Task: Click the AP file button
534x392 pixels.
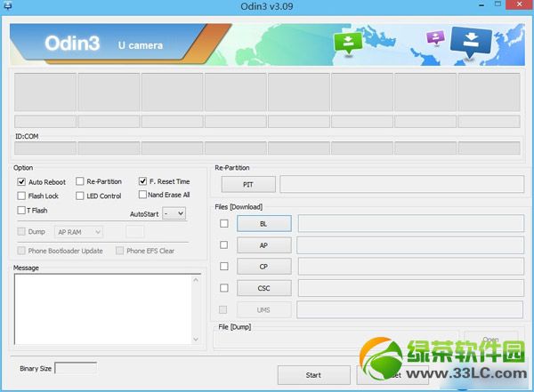Action: (264, 245)
